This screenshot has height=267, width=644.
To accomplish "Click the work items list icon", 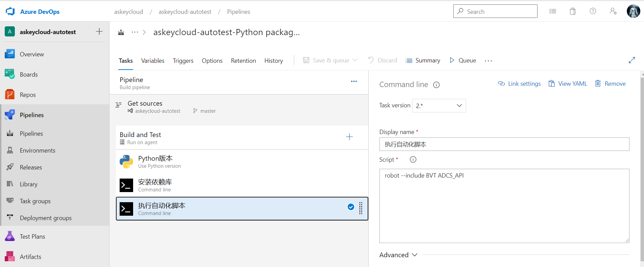I will (553, 11).
